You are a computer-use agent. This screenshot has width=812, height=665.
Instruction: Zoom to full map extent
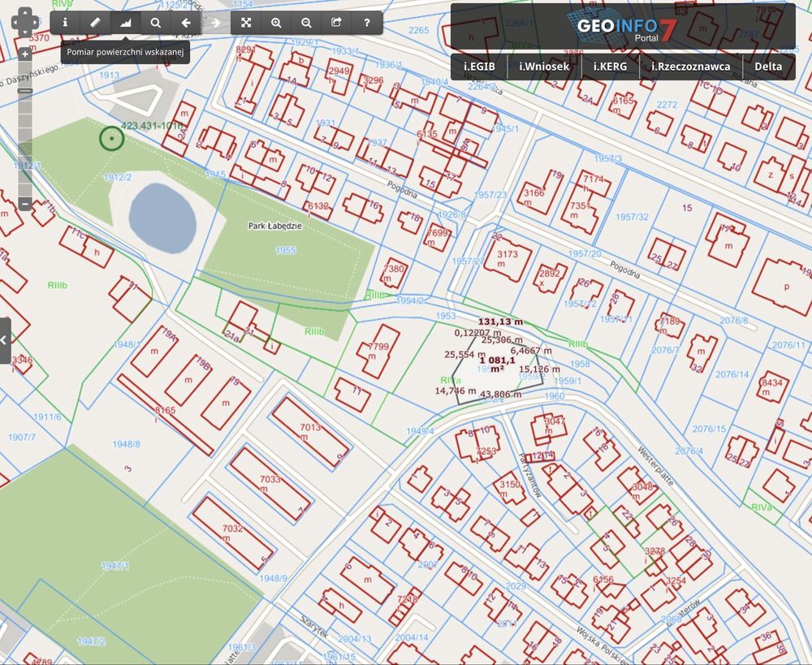click(x=246, y=23)
